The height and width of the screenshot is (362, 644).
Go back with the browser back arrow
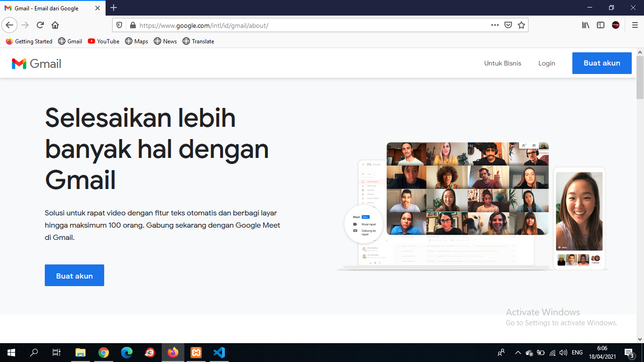[9, 25]
